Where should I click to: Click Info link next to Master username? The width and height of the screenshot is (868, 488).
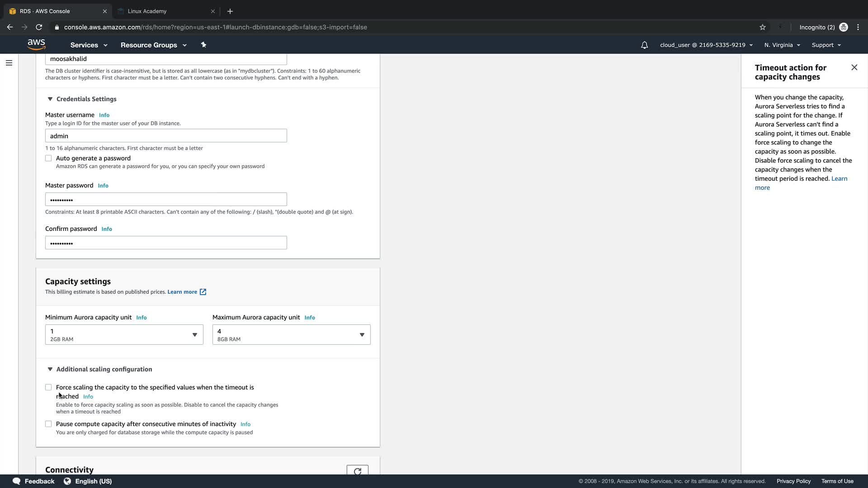click(104, 115)
